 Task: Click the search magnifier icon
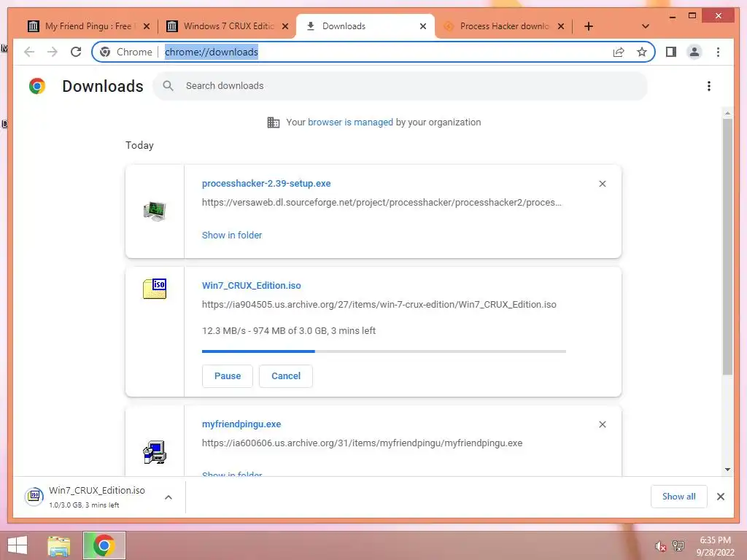tap(168, 86)
